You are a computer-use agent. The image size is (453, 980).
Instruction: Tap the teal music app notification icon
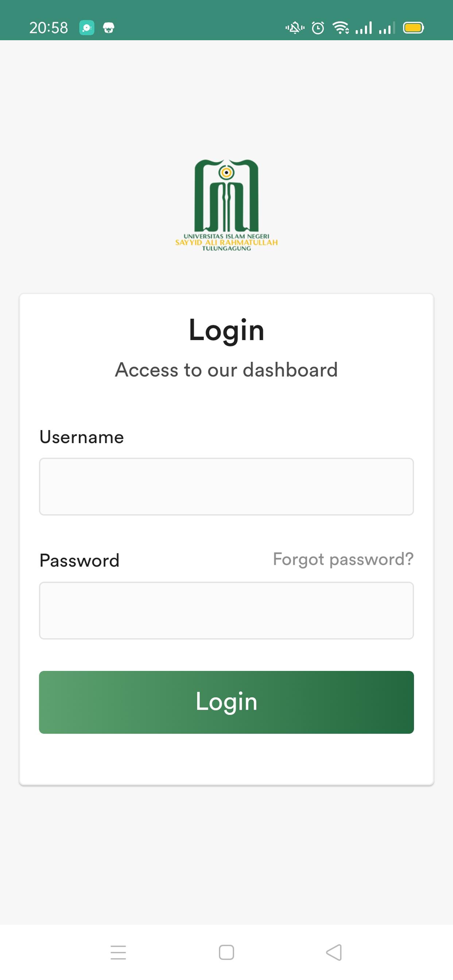pyautogui.click(x=87, y=28)
